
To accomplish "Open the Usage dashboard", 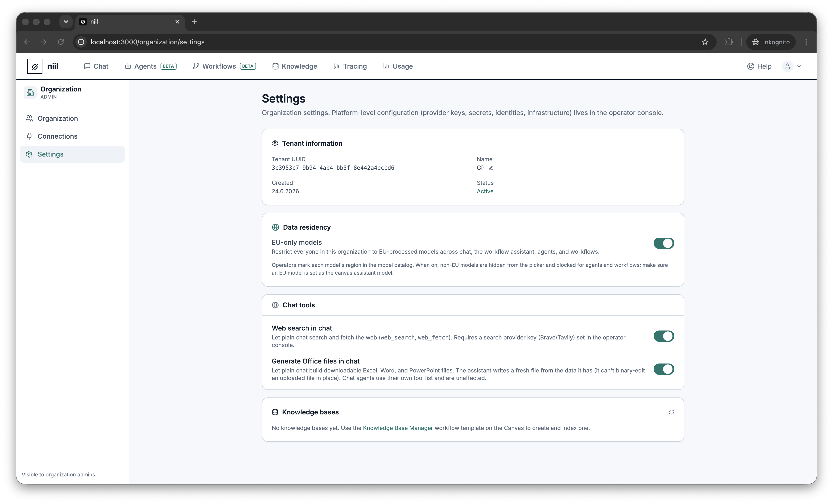I will click(398, 66).
